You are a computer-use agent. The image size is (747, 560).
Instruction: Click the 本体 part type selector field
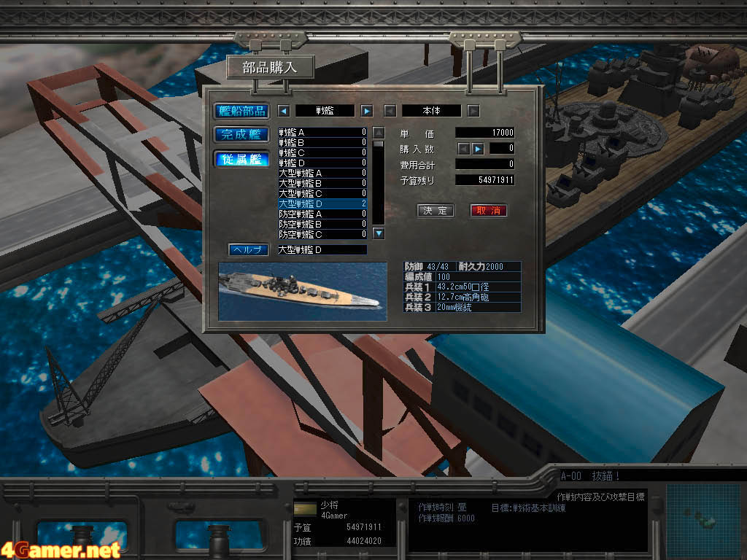click(432, 111)
